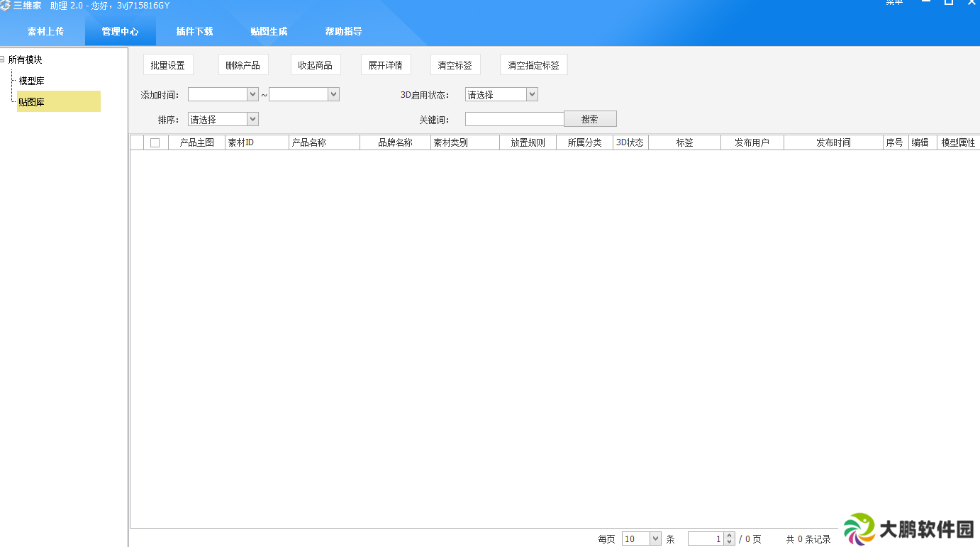Click the 模型属性 column header

(x=959, y=142)
